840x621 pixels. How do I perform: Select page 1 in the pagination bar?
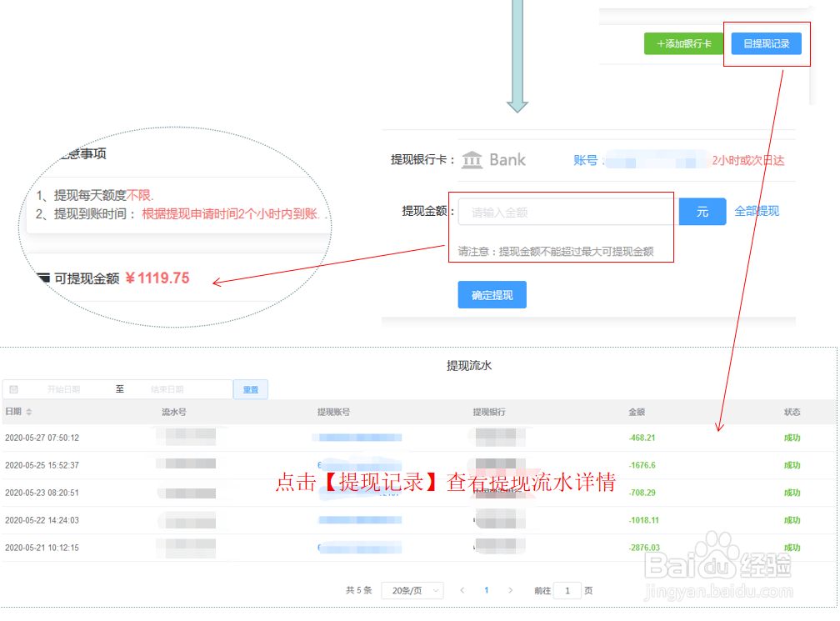[x=486, y=589]
